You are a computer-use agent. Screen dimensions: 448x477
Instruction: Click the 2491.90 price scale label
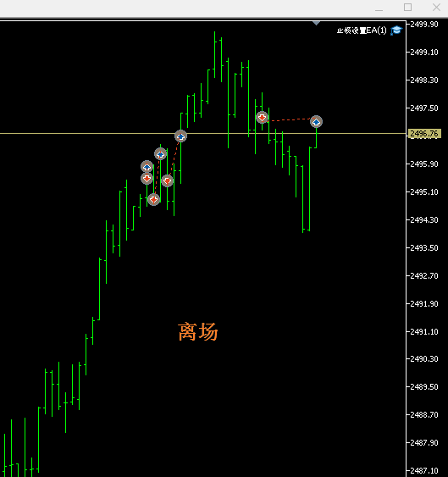(424, 304)
